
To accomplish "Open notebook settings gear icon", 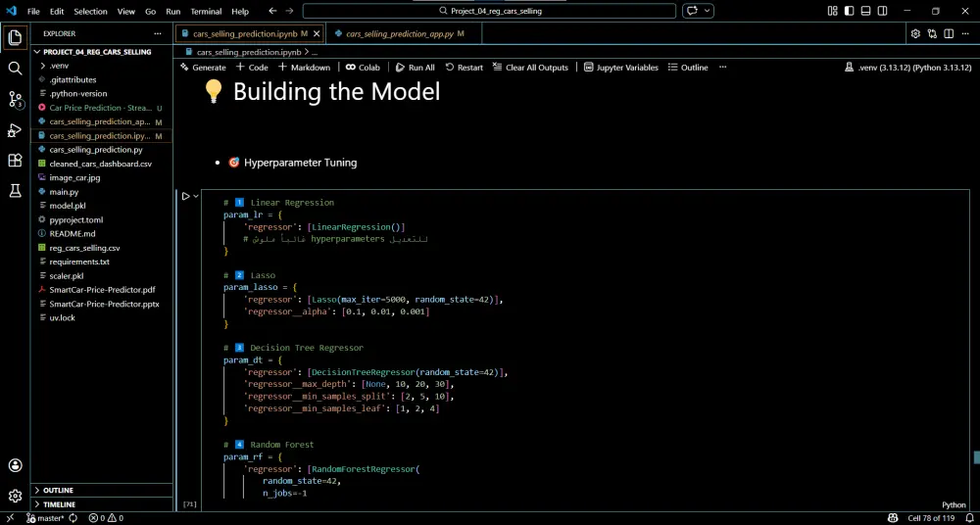I will coord(915,33).
